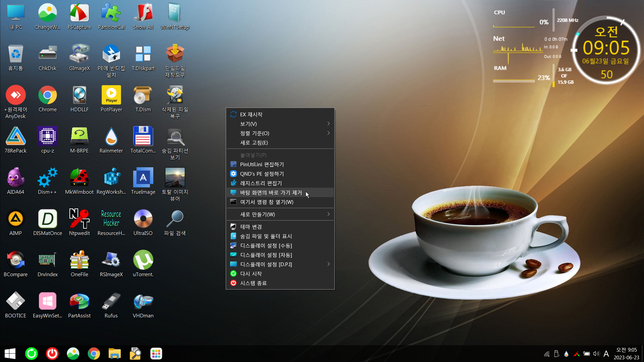Open the BCompare desktop shortcut
The image size is (644, 362).
click(x=15, y=264)
